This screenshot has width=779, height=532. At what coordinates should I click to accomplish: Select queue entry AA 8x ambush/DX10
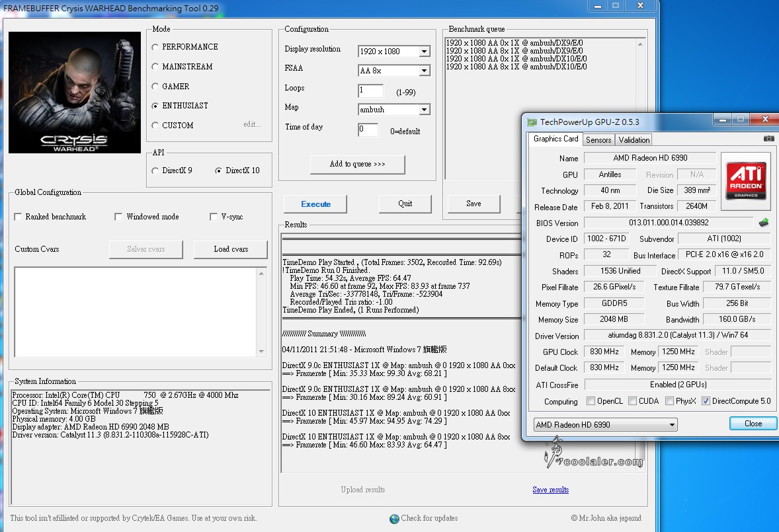[516, 67]
